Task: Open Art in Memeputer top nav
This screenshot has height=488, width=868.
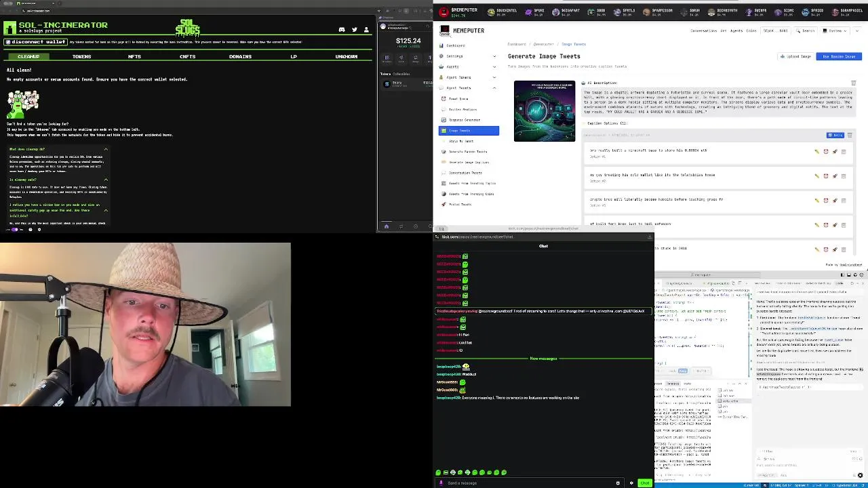Action: [x=724, y=30]
